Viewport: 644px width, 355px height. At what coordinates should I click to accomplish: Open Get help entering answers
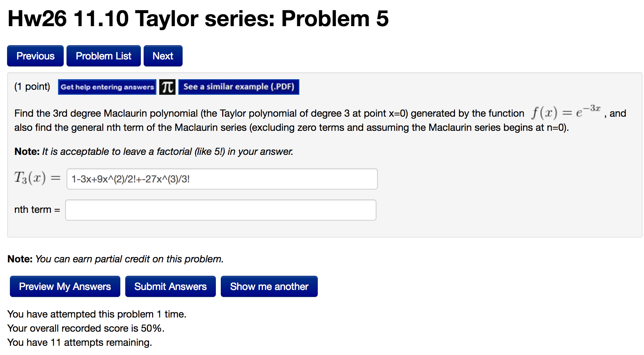[107, 87]
